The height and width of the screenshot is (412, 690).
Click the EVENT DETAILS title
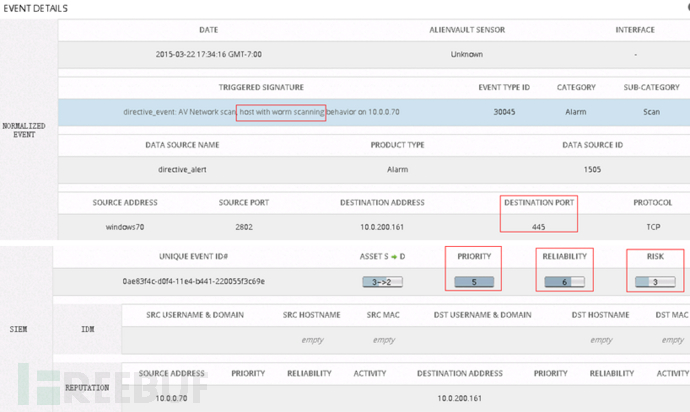point(36,8)
